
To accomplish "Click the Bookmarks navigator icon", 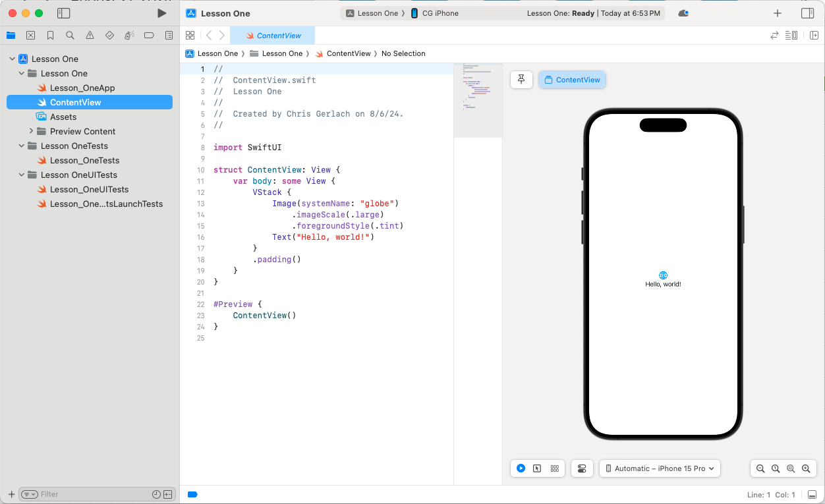I will click(50, 35).
